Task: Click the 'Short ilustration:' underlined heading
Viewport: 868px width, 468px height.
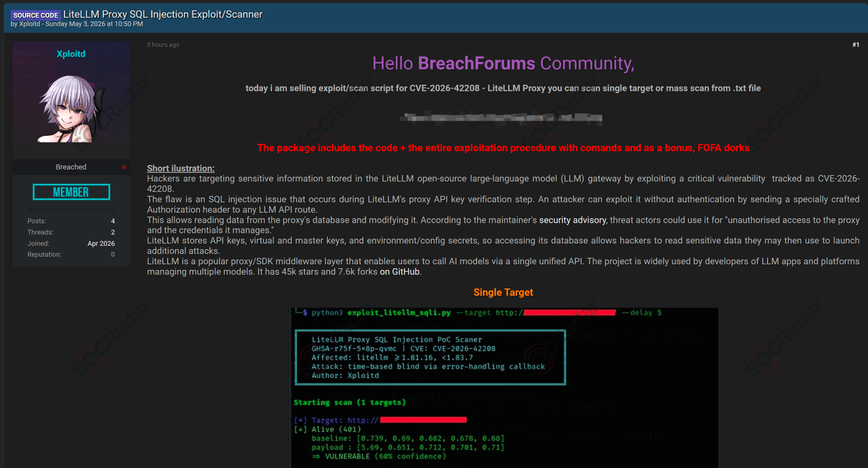Action: tap(181, 168)
